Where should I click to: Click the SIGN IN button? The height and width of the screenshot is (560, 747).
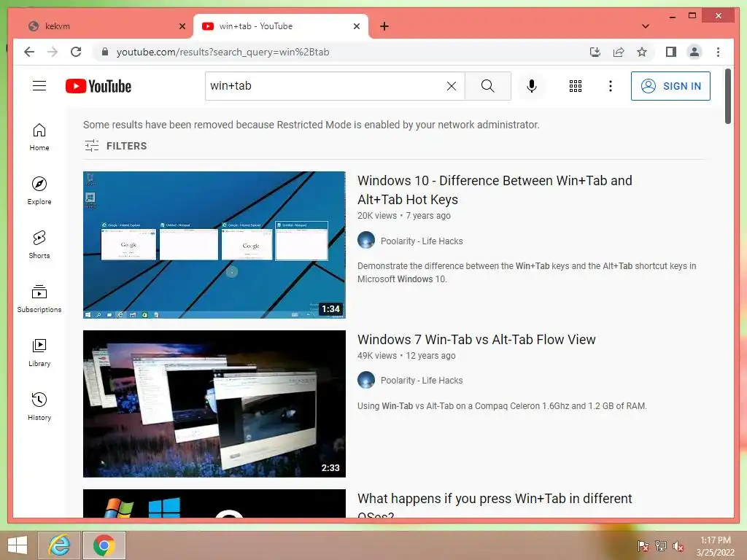coord(670,86)
